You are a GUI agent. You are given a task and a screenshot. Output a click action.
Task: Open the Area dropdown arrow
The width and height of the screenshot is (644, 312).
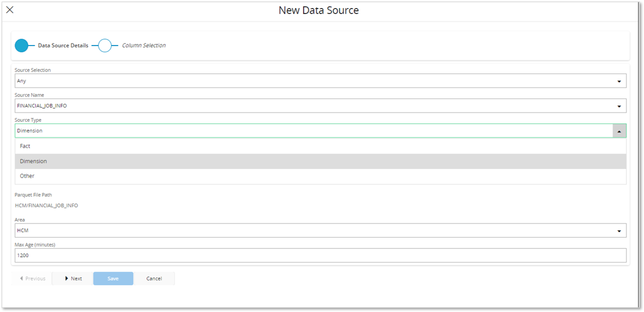point(619,230)
